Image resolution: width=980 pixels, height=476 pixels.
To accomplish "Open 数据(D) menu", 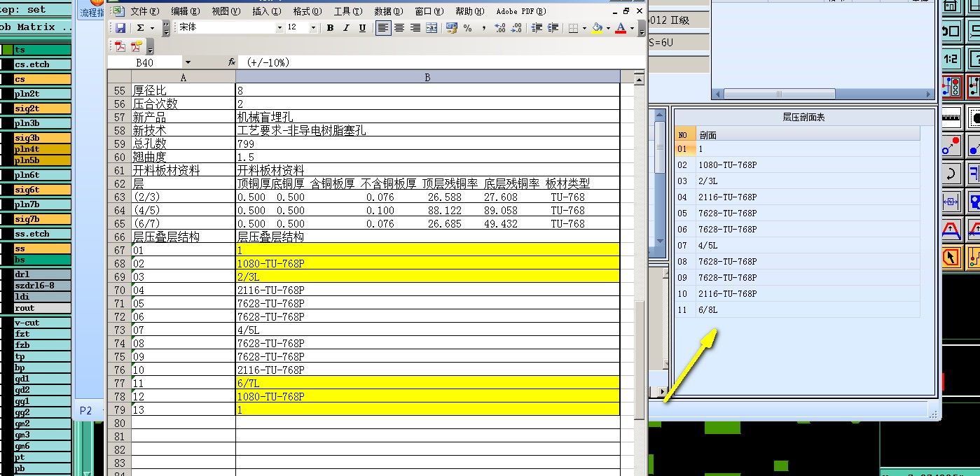I will [388, 11].
